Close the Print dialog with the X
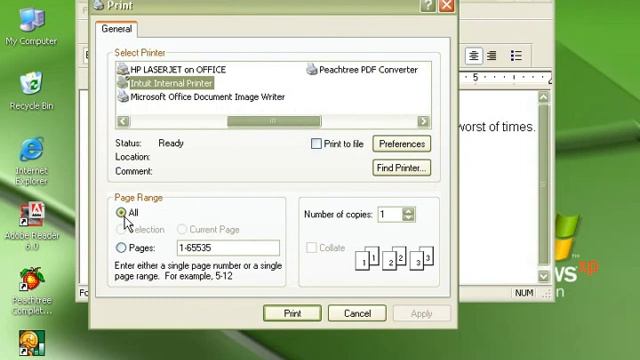Image resolution: width=640 pixels, height=360 pixels. pyautogui.click(x=446, y=5)
